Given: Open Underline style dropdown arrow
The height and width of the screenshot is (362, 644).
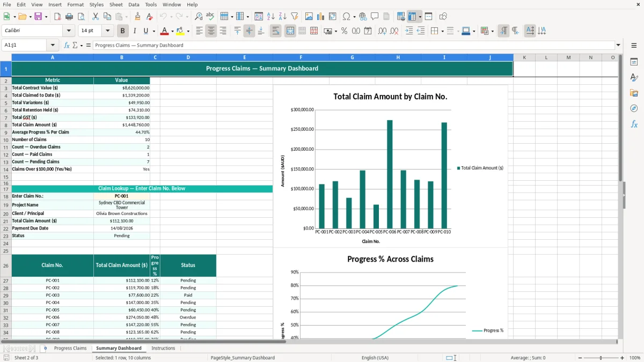Looking at the screenshot, I should [153, 31].
